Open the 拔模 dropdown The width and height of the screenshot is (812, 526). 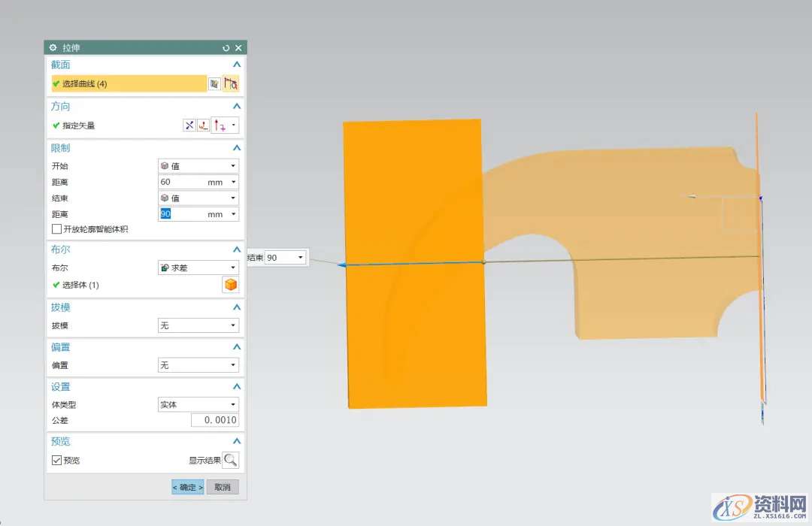tap(198, 325)
